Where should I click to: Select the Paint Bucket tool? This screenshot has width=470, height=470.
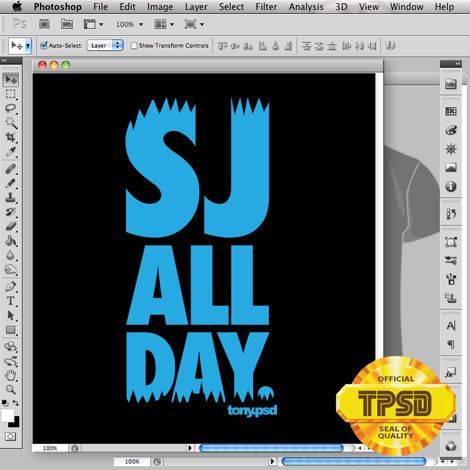(11, 241)
